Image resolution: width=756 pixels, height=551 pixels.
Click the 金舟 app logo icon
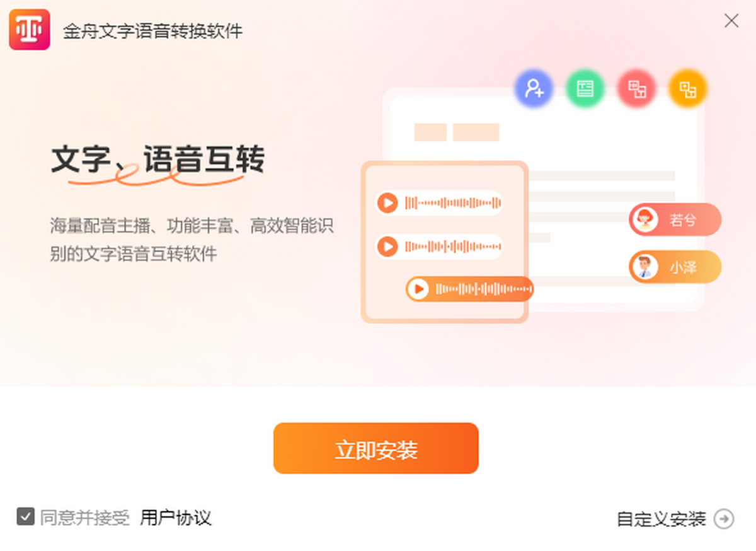29,30
